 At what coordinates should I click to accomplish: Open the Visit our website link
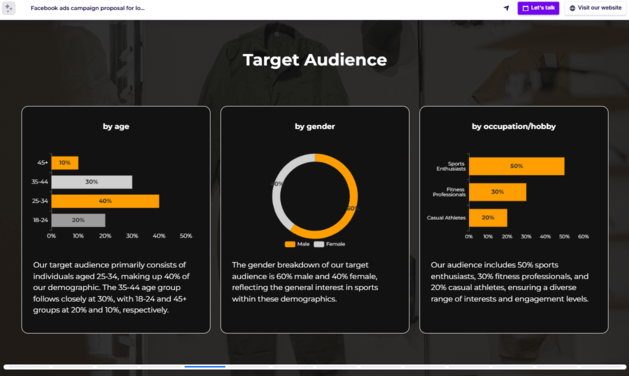595,8
